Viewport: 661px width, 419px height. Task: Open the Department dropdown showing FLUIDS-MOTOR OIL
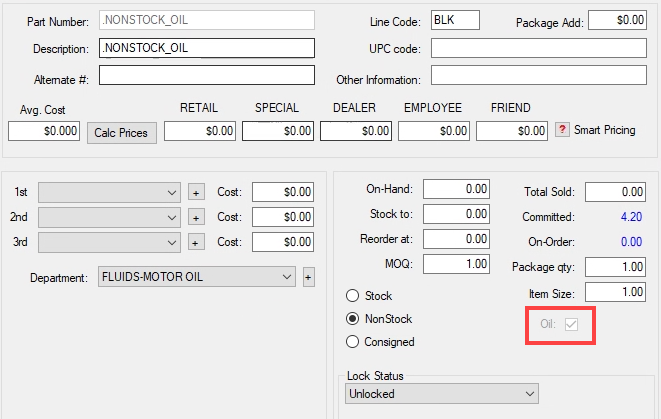(196, 277)
